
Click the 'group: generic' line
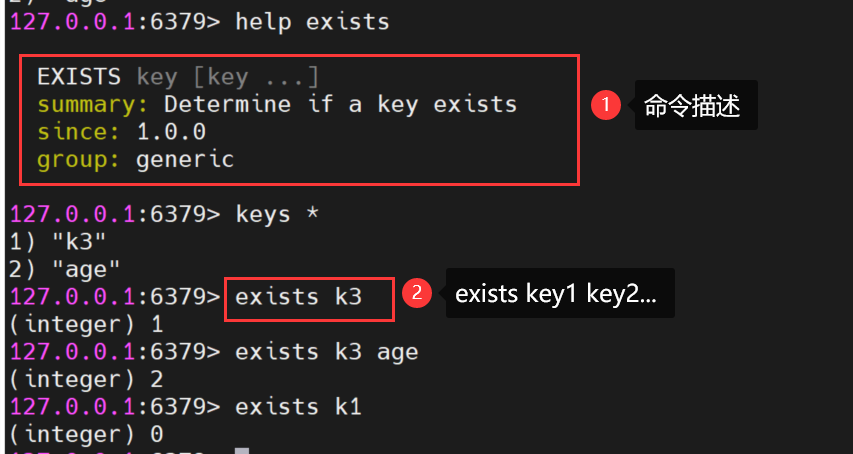click(x=135, y=160)
